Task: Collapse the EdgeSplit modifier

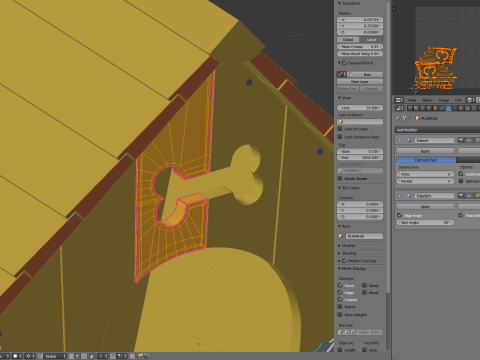Action: click(400, 196)
